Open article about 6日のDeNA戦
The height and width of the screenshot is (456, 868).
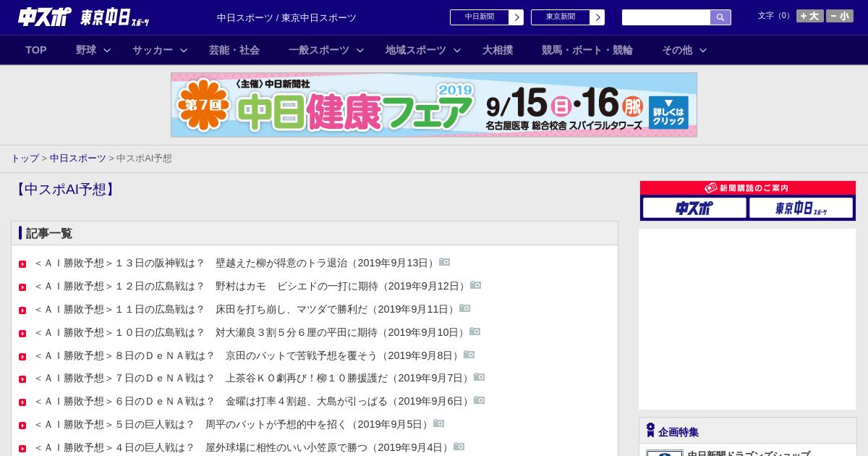[x=253, y=401]
